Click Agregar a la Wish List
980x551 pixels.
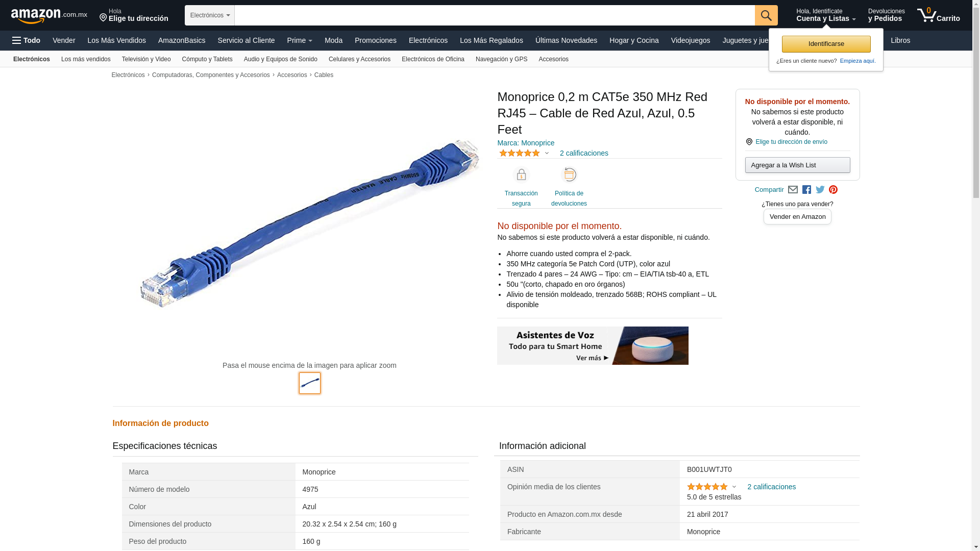[x=797, y=165]
